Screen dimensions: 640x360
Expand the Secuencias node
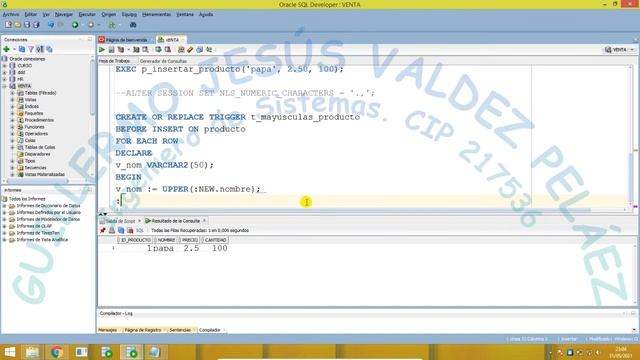pyautogui.click(x=12, y=168)
